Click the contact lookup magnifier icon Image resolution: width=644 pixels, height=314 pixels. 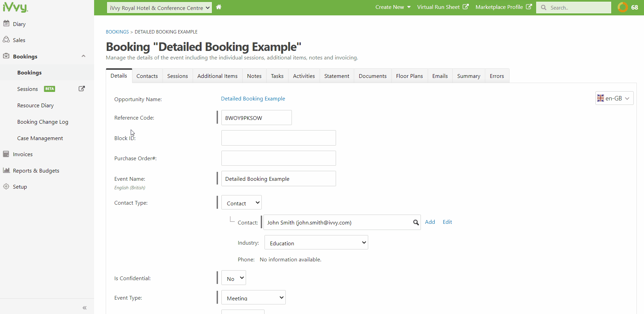416,222
